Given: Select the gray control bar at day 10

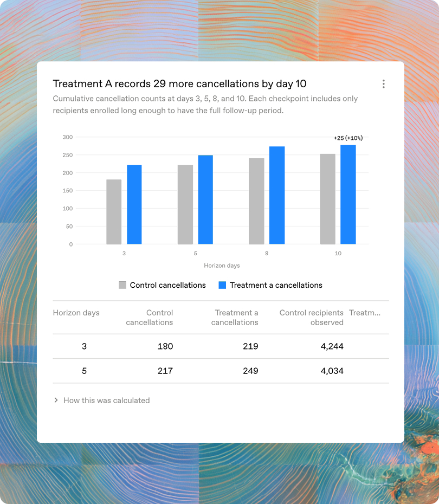Looking at the screenshot, I should pos(328,199).
